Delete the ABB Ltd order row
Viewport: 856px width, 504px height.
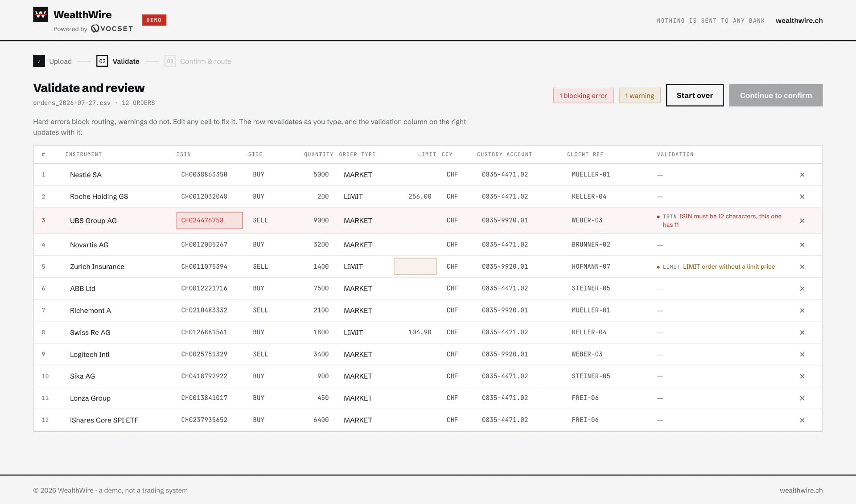point(802,289)
